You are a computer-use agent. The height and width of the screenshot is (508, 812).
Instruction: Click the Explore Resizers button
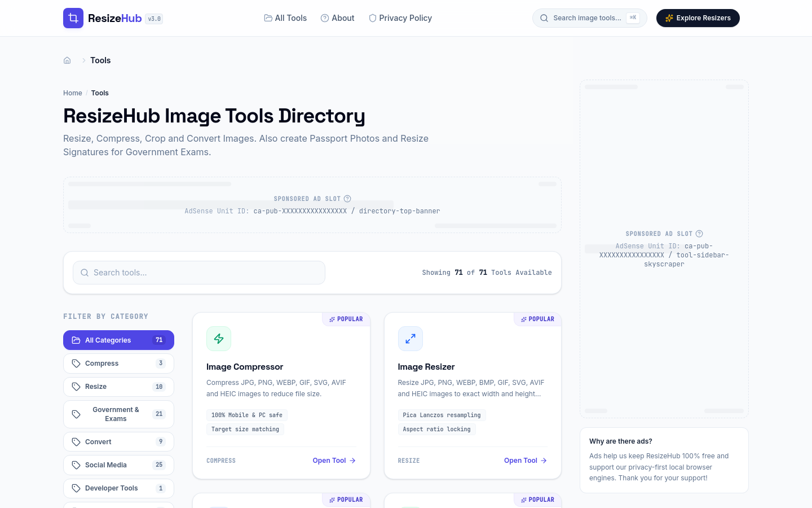click(698, 18)
